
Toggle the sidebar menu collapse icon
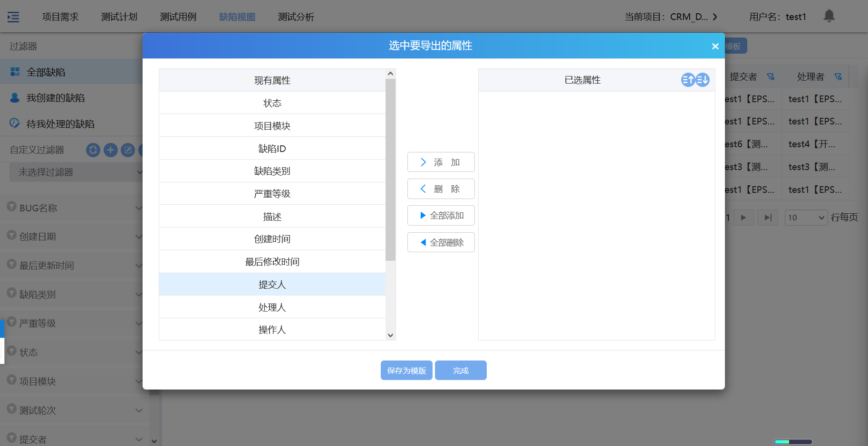point(13,17)
